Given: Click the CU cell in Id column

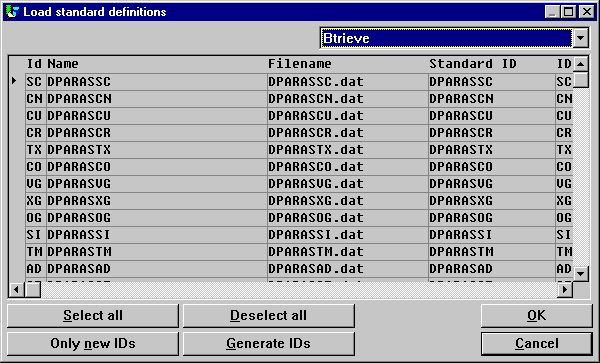Looking at the screenshot, I should point(36,116).
